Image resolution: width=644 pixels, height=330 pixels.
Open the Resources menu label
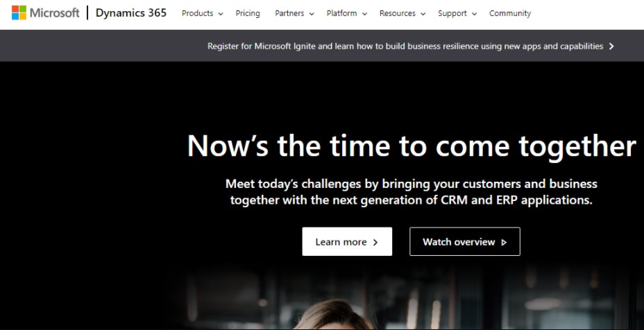[398, 13]
